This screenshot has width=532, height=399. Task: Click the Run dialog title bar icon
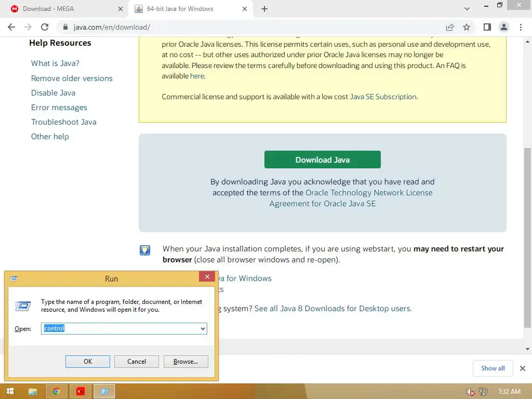coord(14,278)
